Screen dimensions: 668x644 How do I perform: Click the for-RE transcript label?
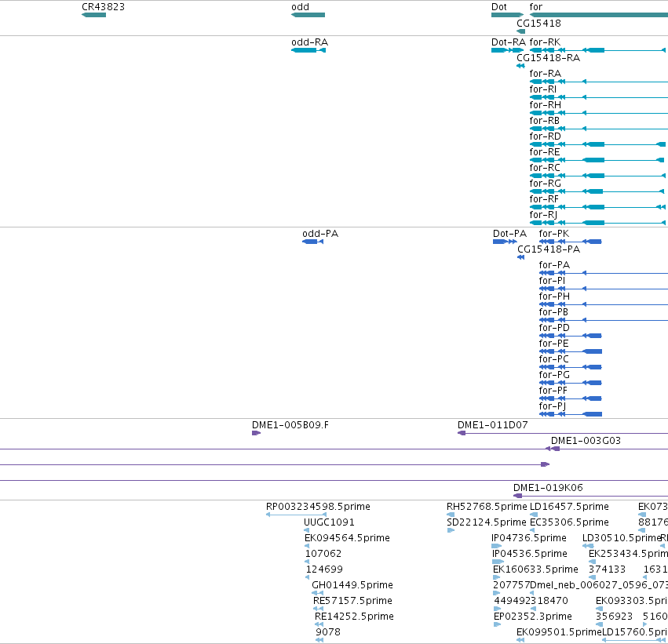click(545, 152)
